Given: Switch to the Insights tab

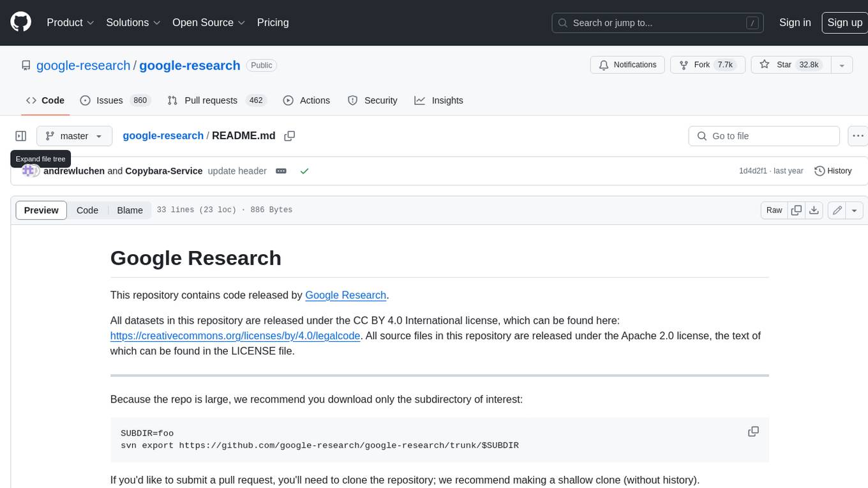Looking at the screenshot, I should [x=439, y=100].
